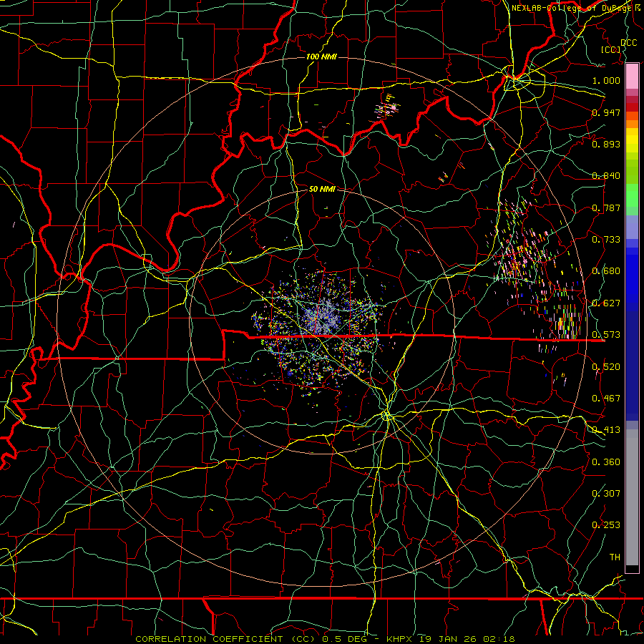Select the pink segment of the color bar
The image size is (644, 644).
point(632,77)
